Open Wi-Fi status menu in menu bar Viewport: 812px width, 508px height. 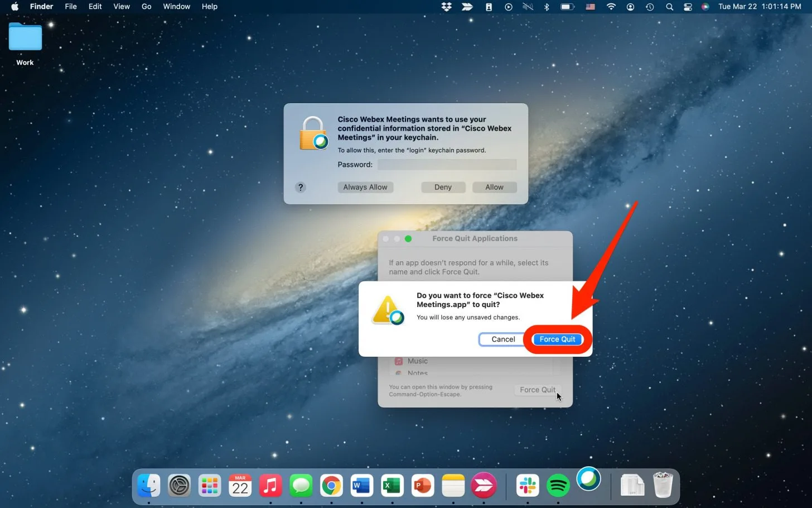pos(611,7)
